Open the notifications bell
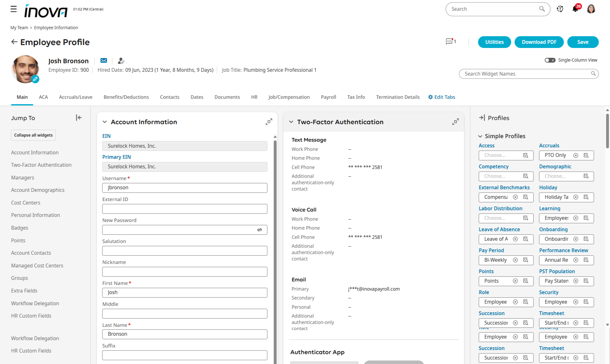Viewport: 610px width, 364px height. coord(575,9)
